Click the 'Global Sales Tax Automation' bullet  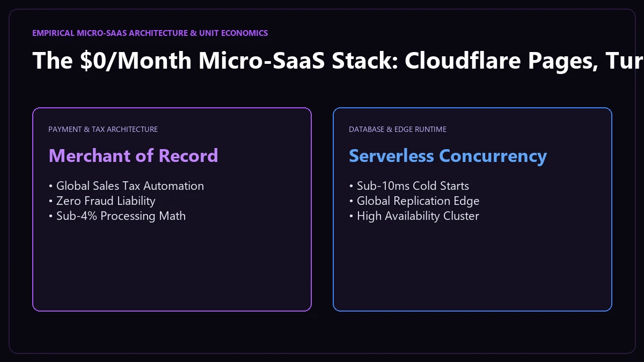tap(126, 186)
